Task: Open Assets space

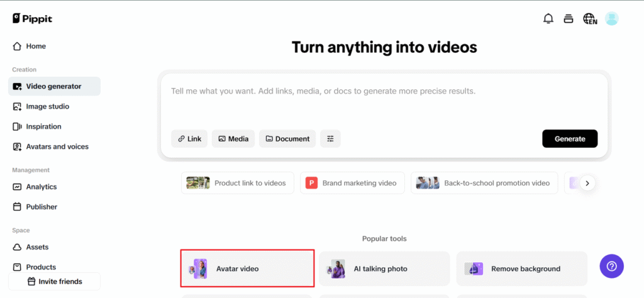Action: 54,247
